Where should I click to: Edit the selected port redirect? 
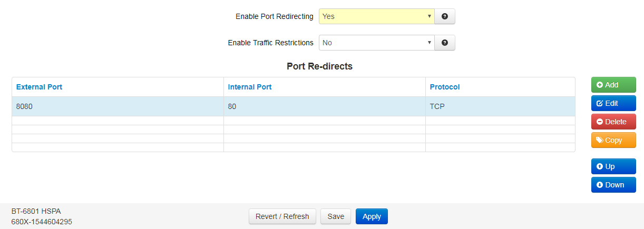[x=613, y=103]
